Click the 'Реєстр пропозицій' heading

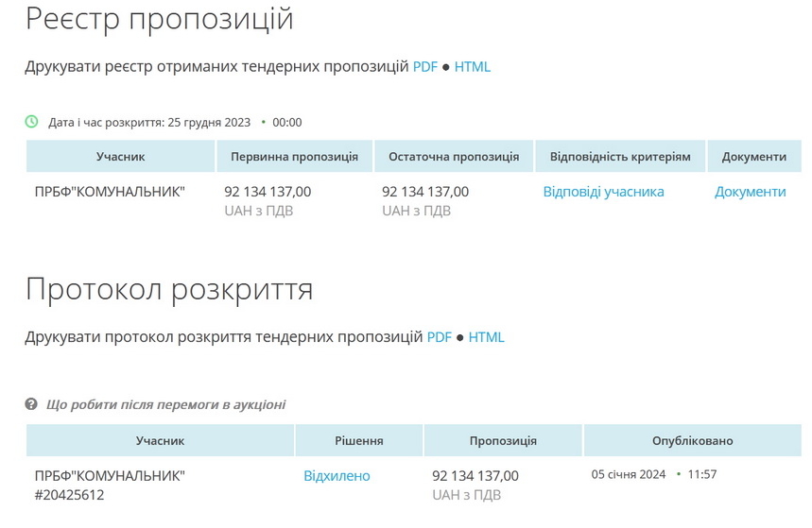click(159, 19)
